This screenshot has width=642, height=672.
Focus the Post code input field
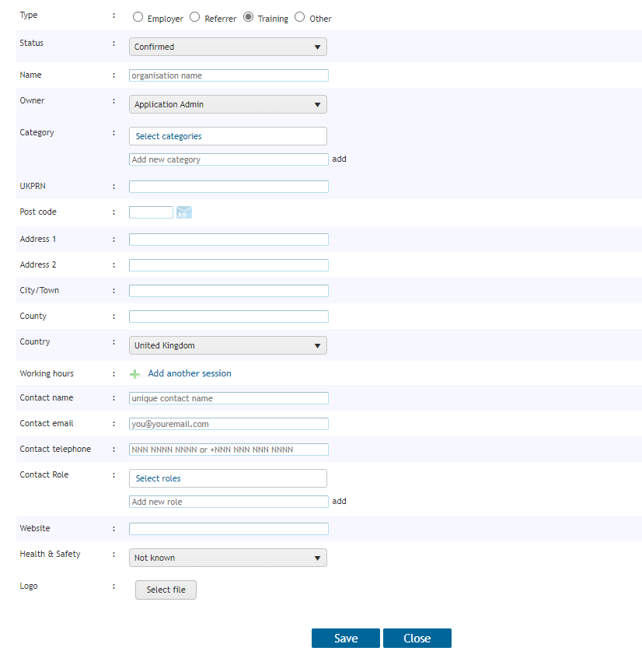(152, 212)
